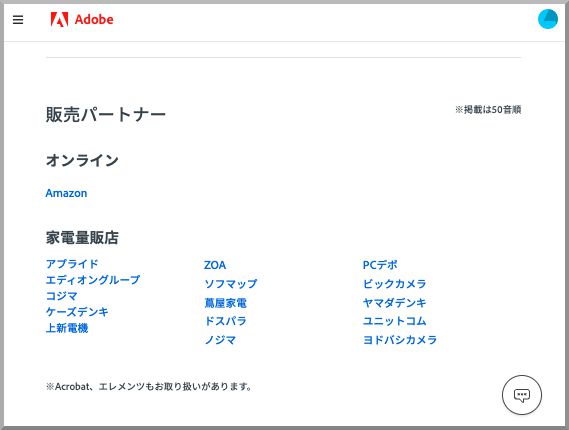Open the ノジマ retailer link

(x=220, y=340)
